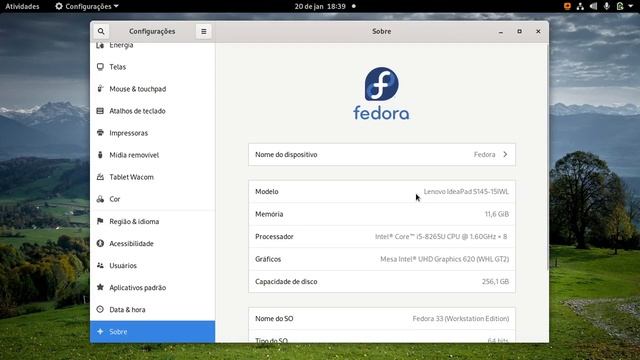Click the color icon beside Cor
This screenshot has width=640, height=360.
click(100, 199)
